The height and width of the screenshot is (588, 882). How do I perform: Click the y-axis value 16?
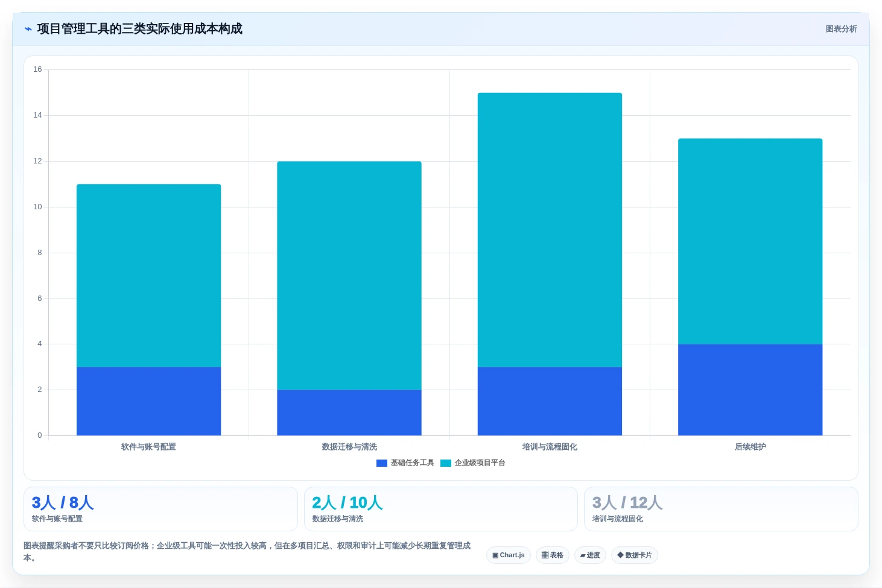pos(37,69)
